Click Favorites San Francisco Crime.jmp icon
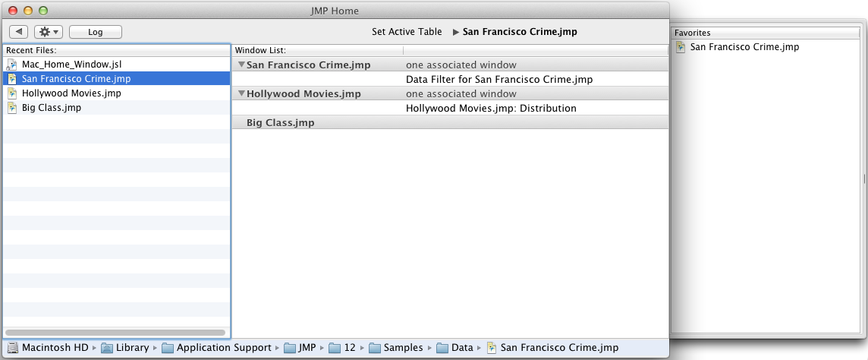This screenshot has width=868, height=360. [681, 47]
